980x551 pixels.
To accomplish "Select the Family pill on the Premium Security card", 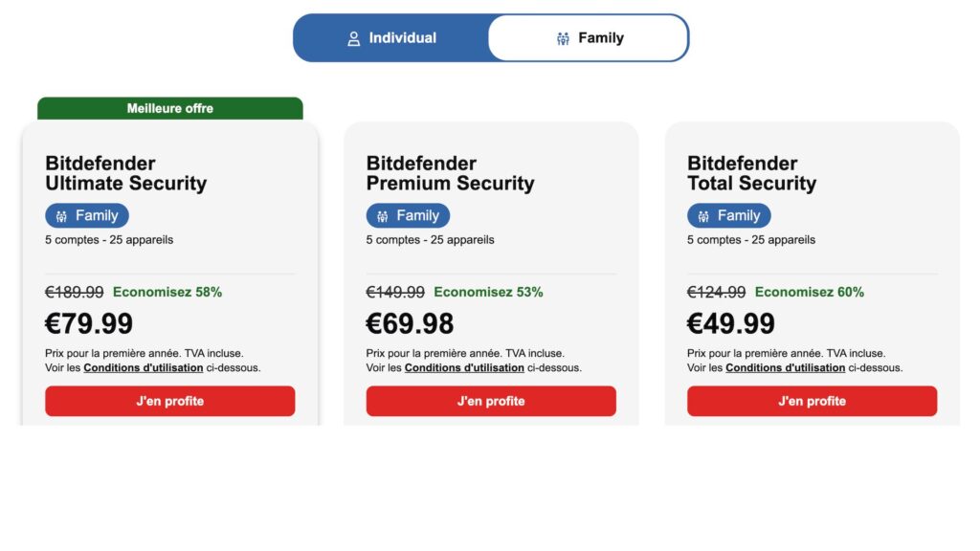I will pos(408,215).
